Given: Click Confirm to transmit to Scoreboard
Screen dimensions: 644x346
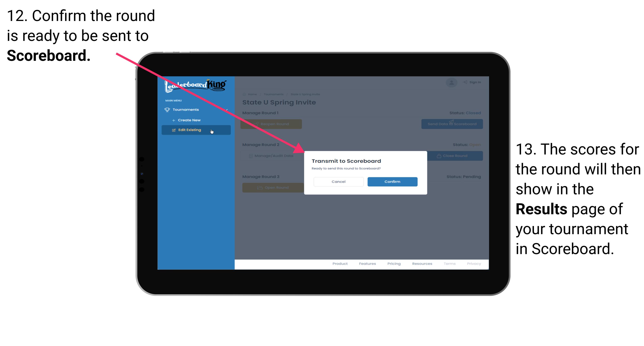Looking at the screenshot, I should (391, 181).
